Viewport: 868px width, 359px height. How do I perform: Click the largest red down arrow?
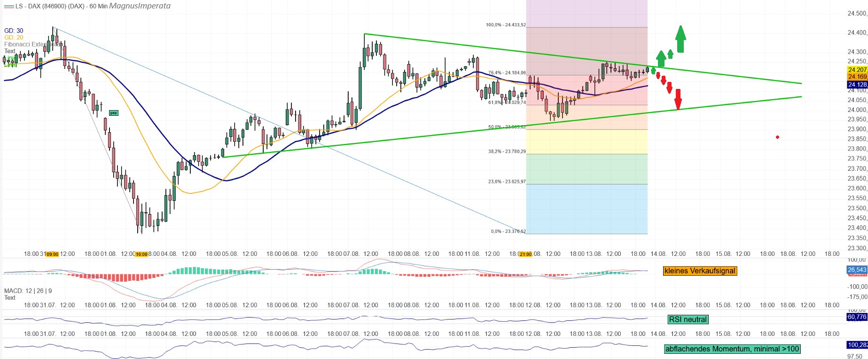678,100
